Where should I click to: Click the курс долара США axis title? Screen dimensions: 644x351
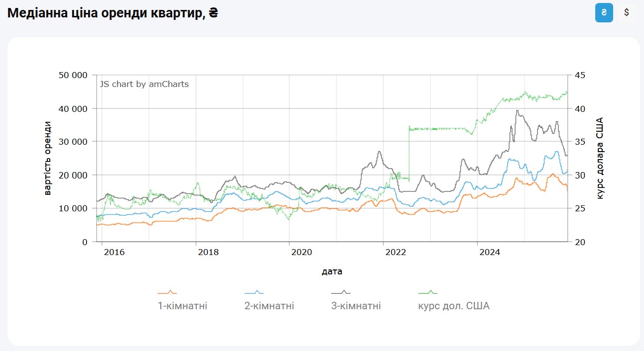600,158
